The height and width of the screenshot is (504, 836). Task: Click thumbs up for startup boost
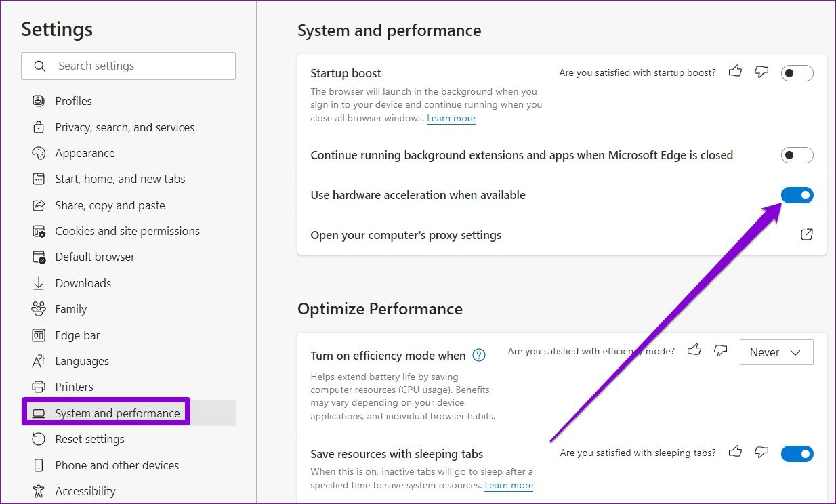735,72
